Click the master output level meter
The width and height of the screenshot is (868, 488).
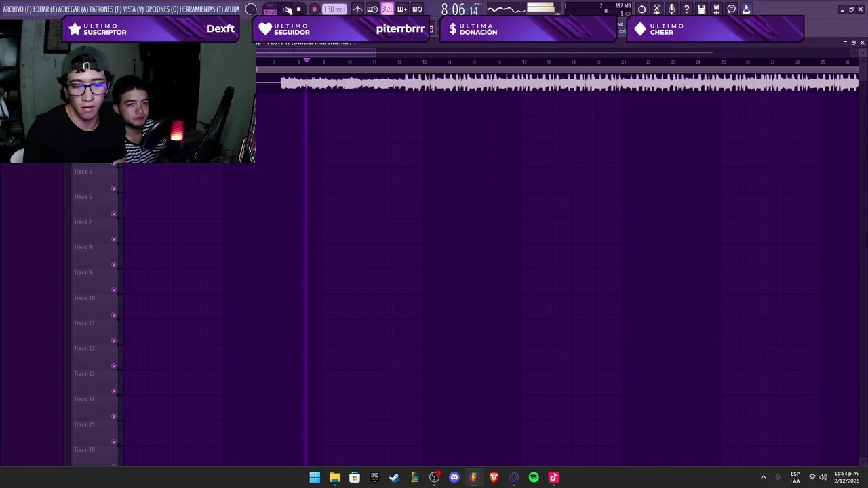(540, 8)
